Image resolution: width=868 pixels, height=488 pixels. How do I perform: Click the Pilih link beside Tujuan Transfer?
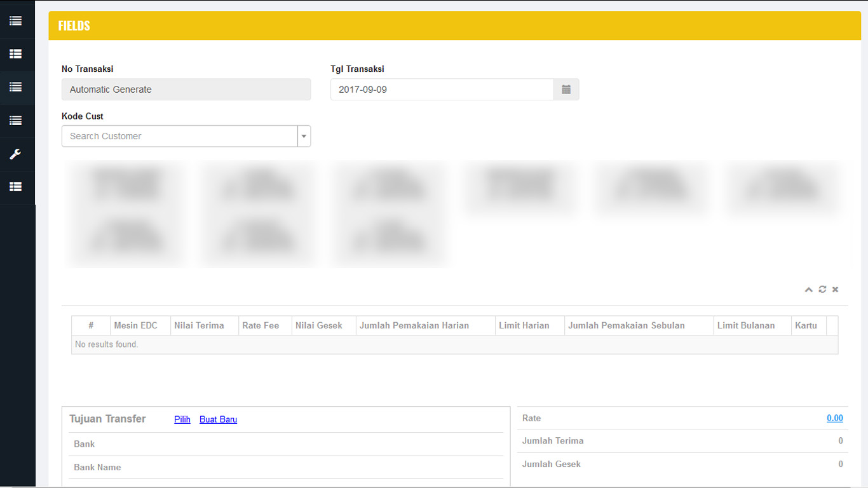pos(182,419)
